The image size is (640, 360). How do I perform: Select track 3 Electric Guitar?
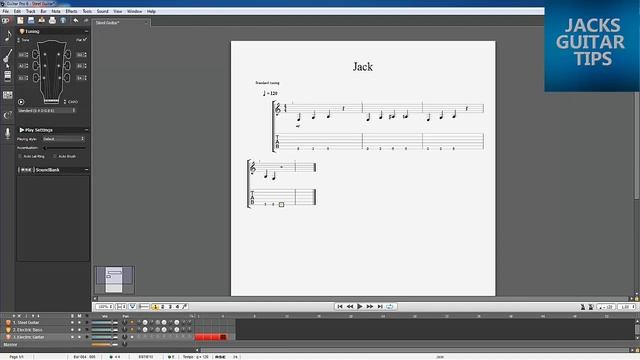[29, 337]
